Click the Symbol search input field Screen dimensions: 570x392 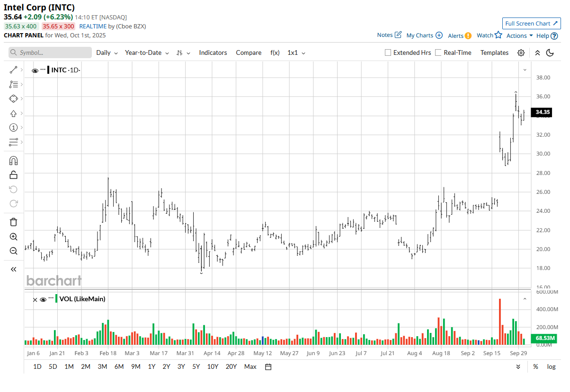point(50,52)
